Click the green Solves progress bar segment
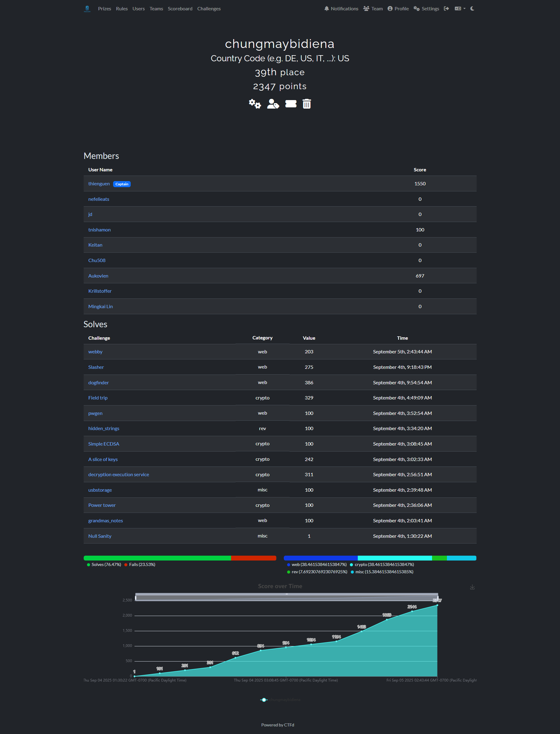The height and width of the screenshot is (734, 560). click(x=157, y=558)
